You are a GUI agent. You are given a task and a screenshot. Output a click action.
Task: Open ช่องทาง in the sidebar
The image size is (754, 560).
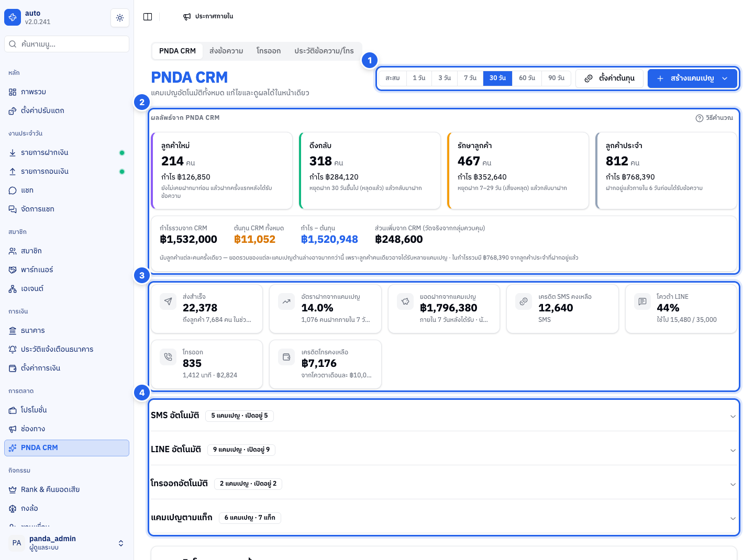coord(66,429)
